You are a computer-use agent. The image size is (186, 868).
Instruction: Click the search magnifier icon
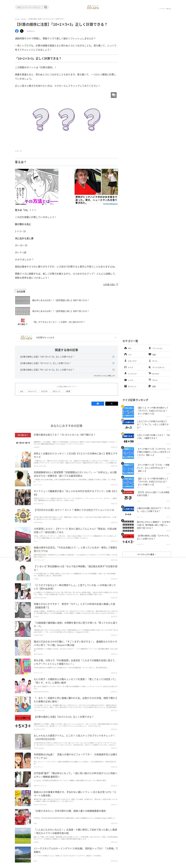[x=46, y=7]
